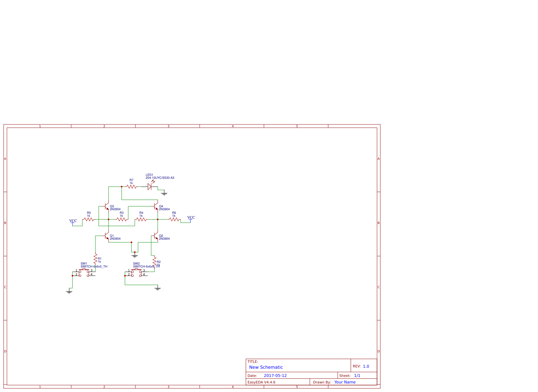
Task: Click pushbutton SW1 SWITCH-6x6x5_TH
Action: point(84,273)
